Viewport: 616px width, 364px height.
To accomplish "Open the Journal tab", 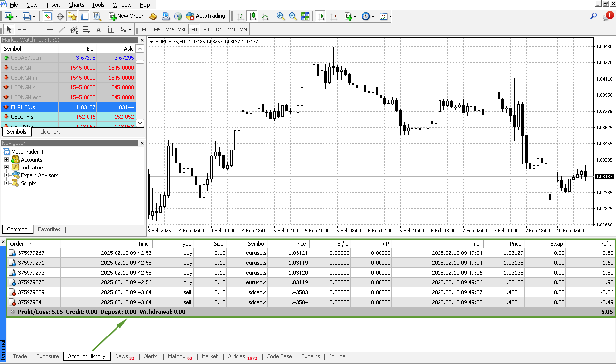I will coord(338,356).
